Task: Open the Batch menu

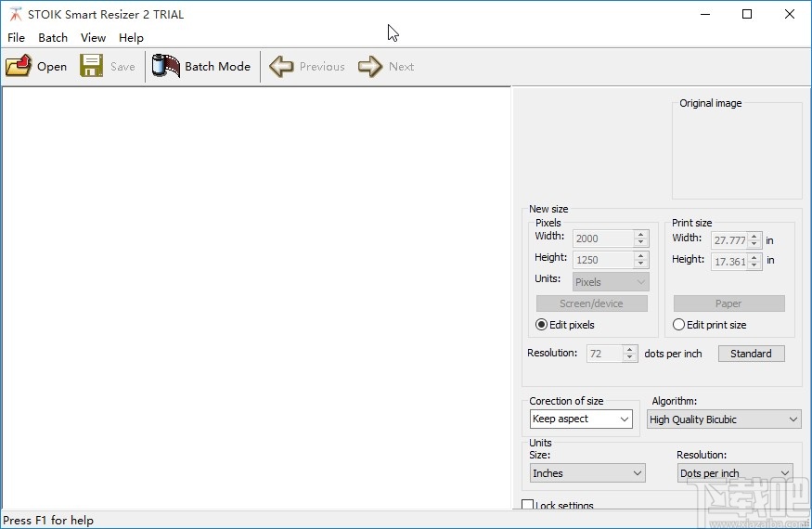Action: coord(53,38)
